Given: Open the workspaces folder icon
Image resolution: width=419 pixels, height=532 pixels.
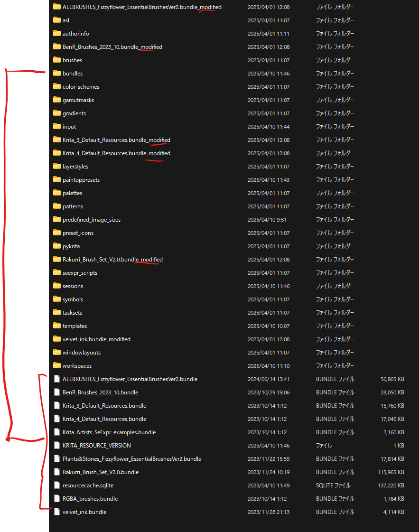Looking at the screenshot, I should pos(57,365).
